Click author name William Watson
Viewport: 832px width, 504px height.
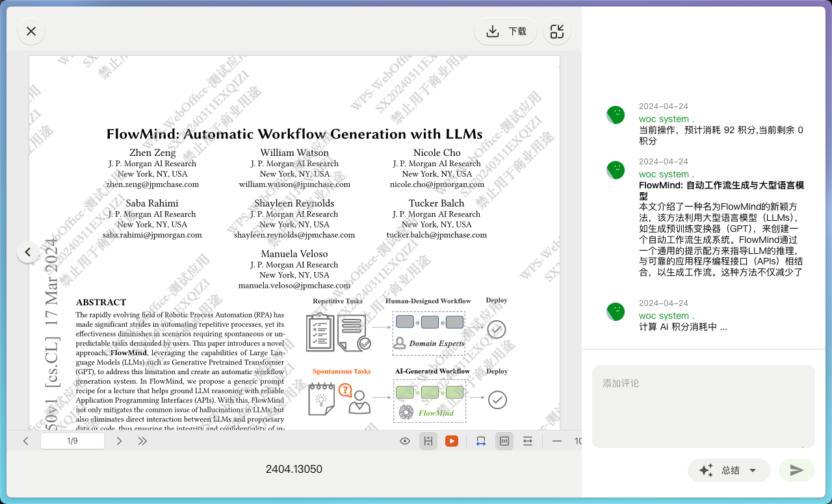click(x=294, y=153)
